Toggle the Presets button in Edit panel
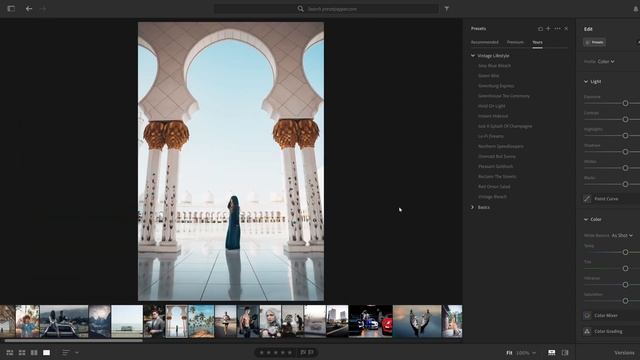Image resolution: width=640 pixels, height=360 pixels. 594,42
